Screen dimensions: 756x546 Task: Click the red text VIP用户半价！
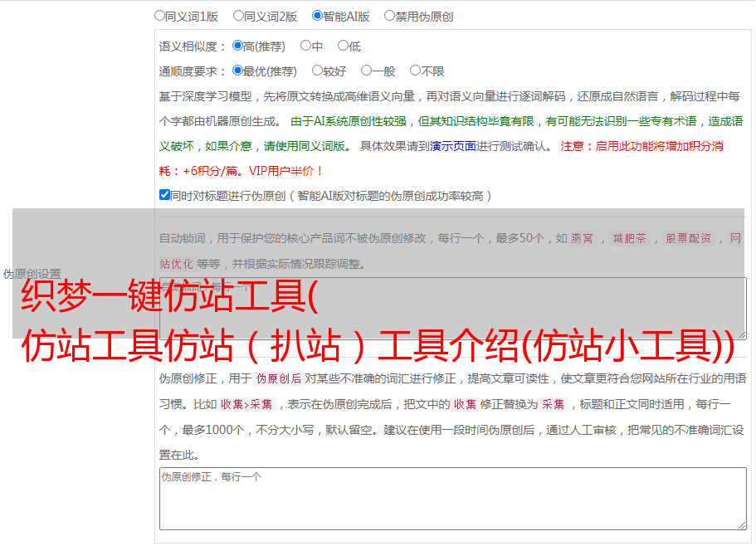tap(285, 171)
